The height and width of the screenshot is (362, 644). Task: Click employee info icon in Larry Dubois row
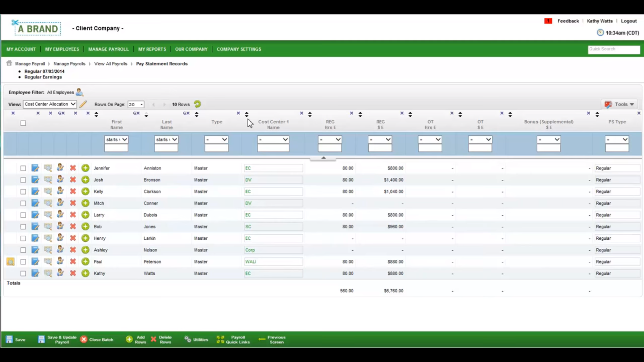click(60, 215)
